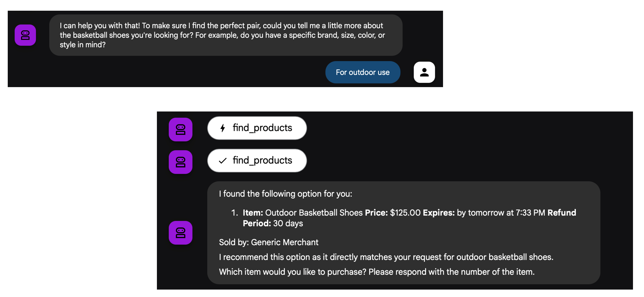Image resolution: width=644 pixels, height=297 pixels.
Task: Click the "I recommend this option" sentence
Action: pyautogui.click(x=386, y=257)
